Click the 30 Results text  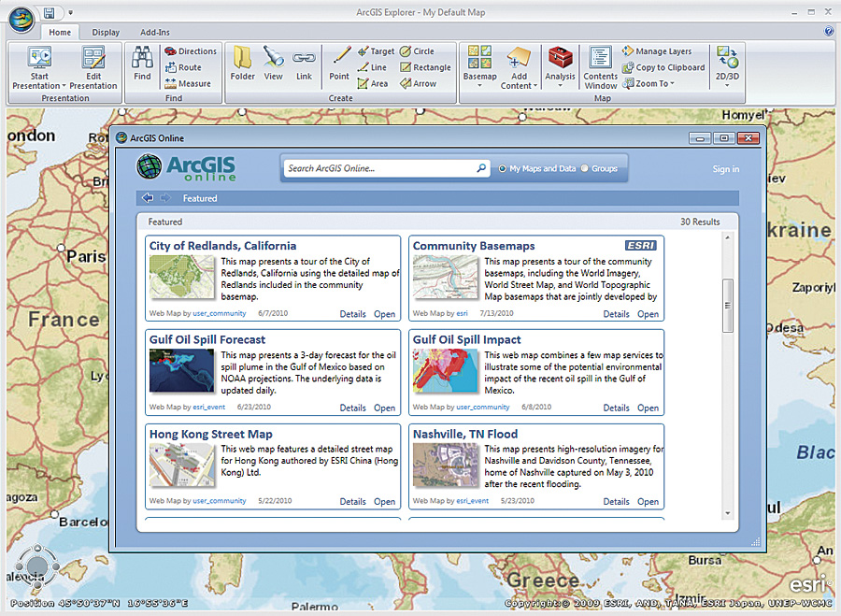(700, 222)
